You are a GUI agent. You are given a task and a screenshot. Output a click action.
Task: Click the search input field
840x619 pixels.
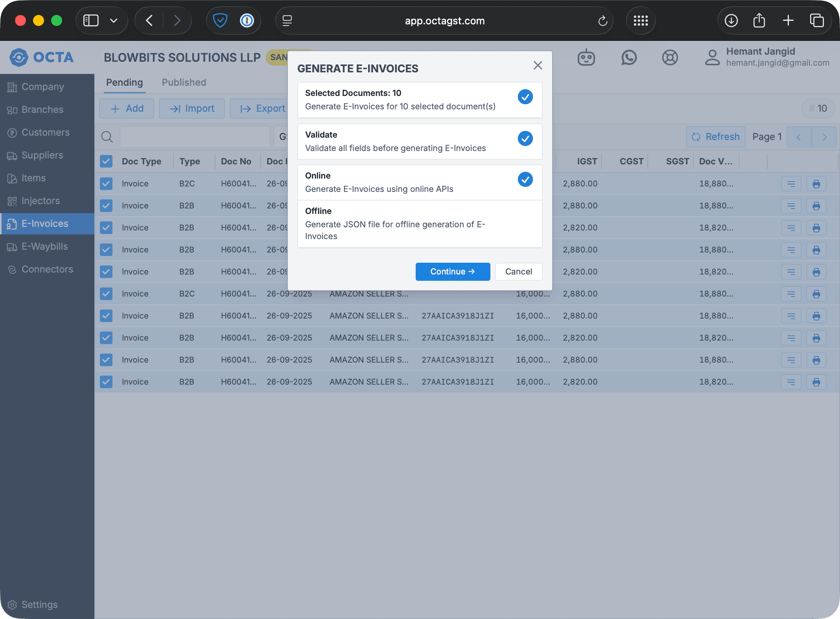[195, 137]
